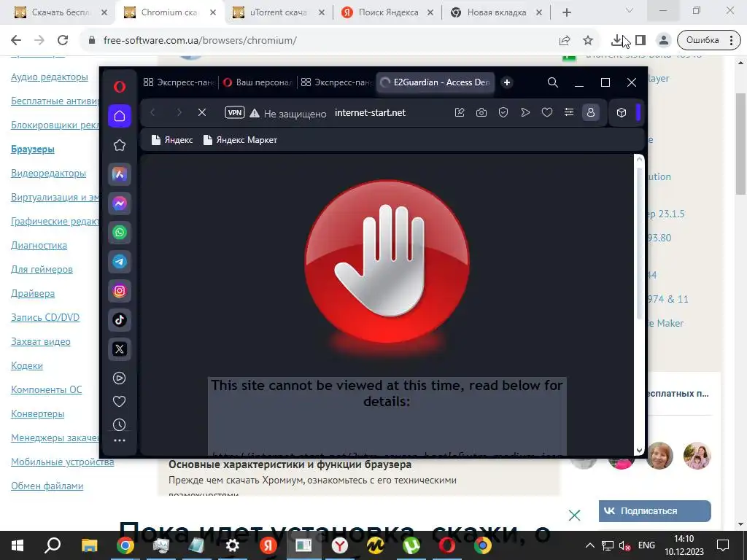Image resolution: width=747 pixels, height=560 pixels.
Task: Open Windows Start menu
Action: click(18, 545)
